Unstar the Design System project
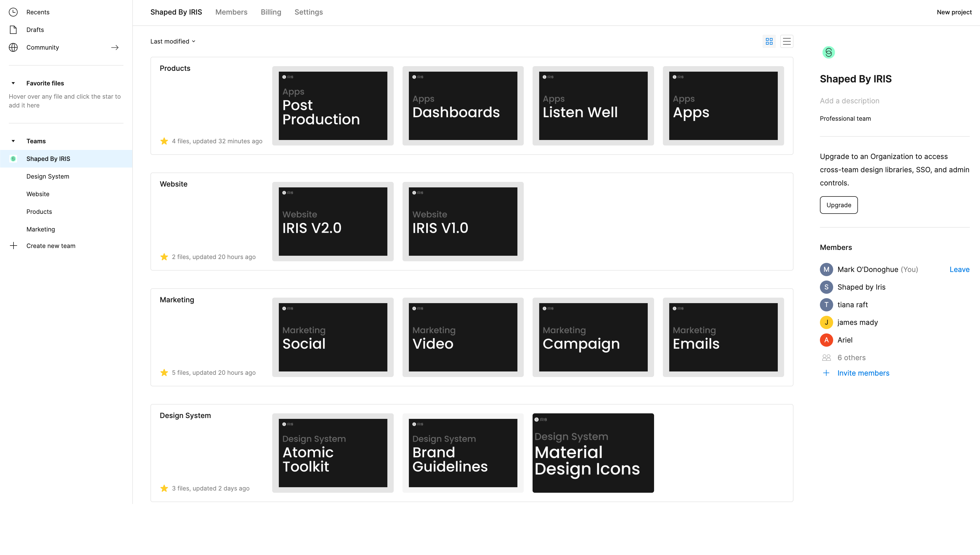This screenshot has width=980, height=555. [x=164, y=488]
